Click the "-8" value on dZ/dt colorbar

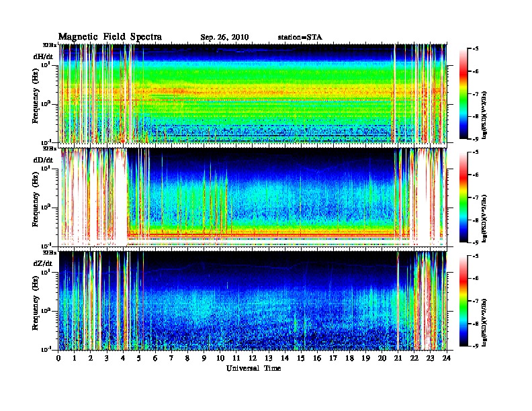(x=476, y=324)
